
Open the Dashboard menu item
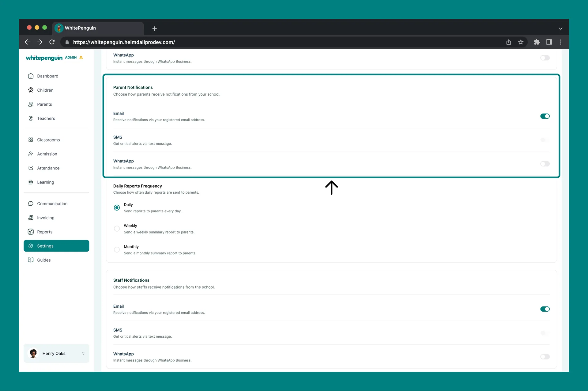(56, 76)
